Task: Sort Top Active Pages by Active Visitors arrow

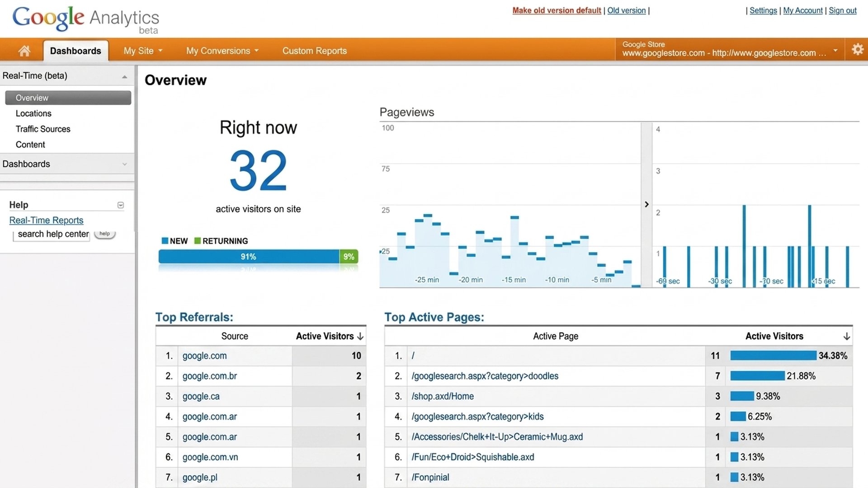Action: 846,336
